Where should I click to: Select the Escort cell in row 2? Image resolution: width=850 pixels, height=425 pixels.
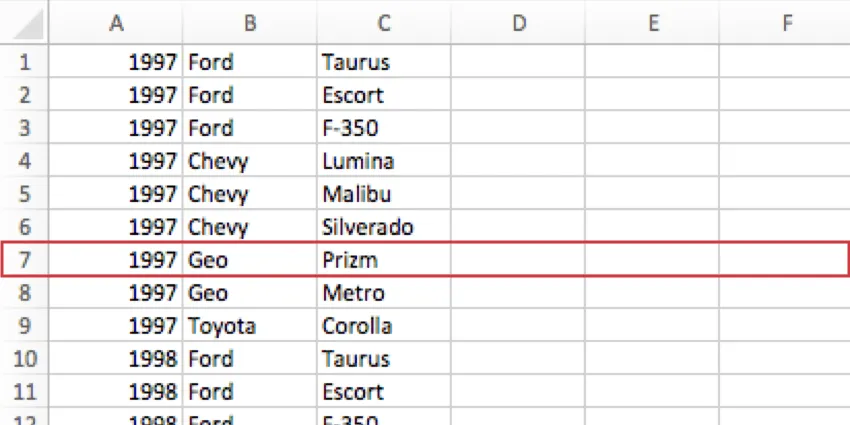point(383,95)
